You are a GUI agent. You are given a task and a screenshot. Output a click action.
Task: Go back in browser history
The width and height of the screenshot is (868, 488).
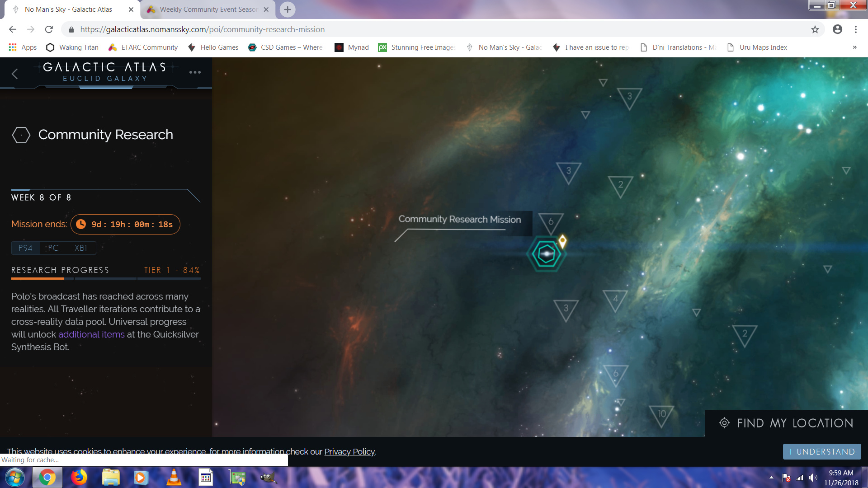pos(13,29)
